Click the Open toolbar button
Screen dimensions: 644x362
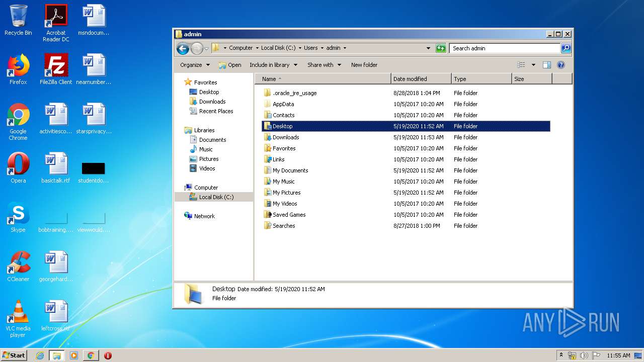(x=230, y=65)
